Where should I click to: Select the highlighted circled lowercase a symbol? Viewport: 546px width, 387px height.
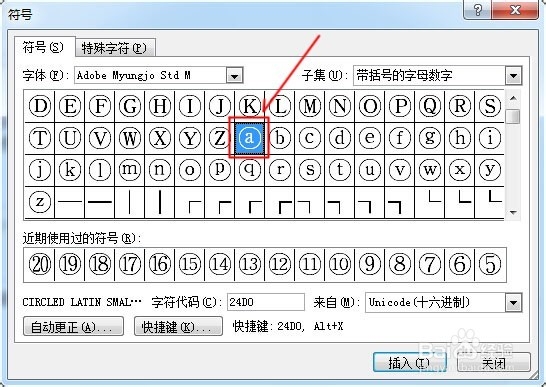pyautogui.click(x=249, y=138)
